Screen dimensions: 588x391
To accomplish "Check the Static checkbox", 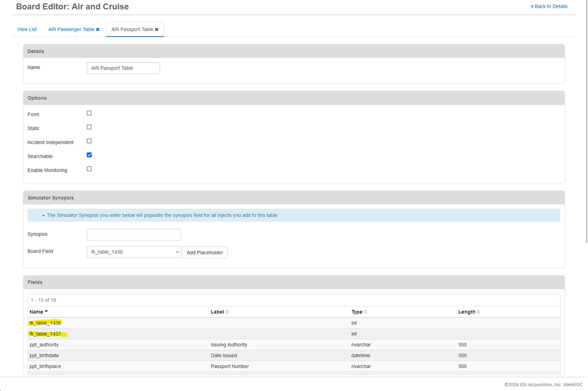I will click(x=89, y=126).
